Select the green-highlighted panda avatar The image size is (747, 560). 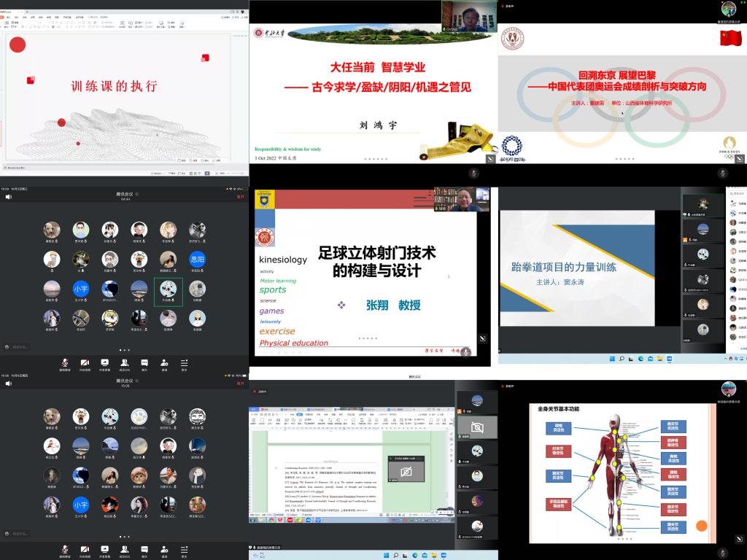[169, 288]
